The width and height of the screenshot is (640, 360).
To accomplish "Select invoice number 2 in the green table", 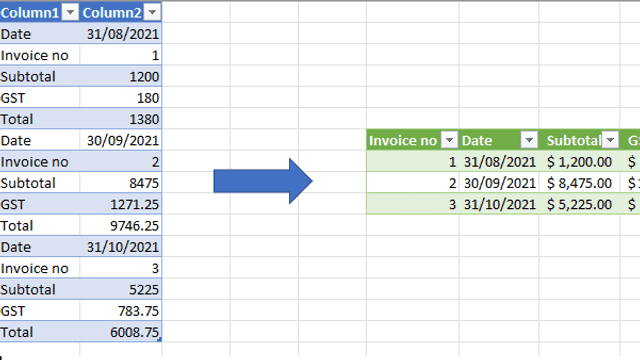I will (413, 183).
